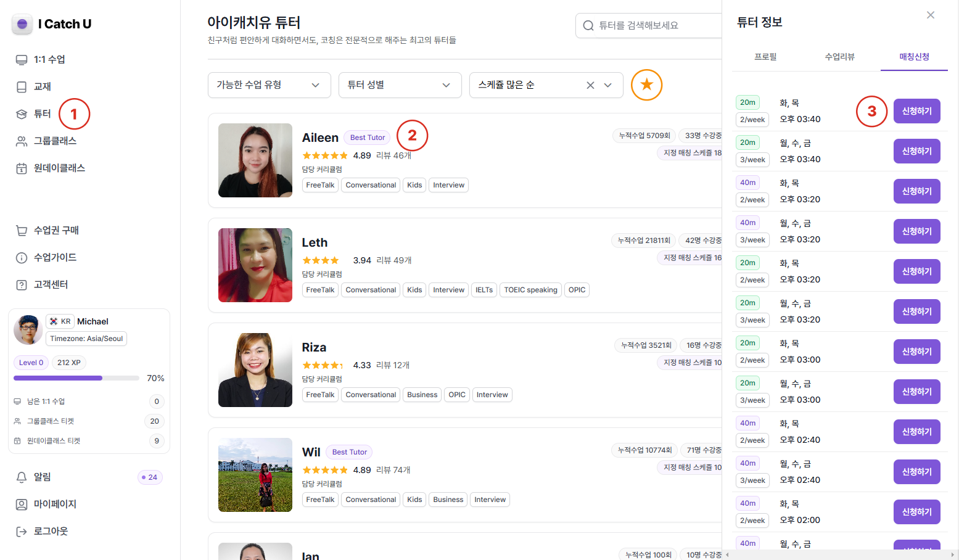
Task: Click the 원데이클래스 티켓 count 9
Action: tap(157, 441)
